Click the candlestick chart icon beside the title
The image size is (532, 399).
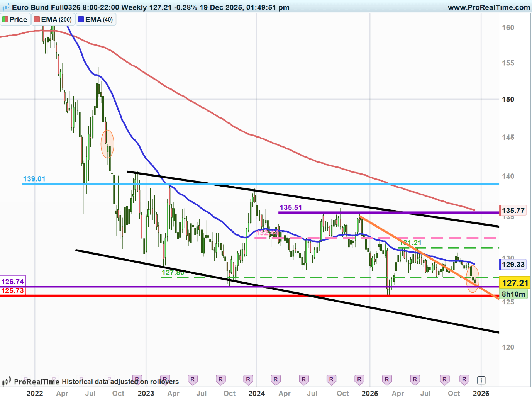pyautogui.click(x=6, y=7)
